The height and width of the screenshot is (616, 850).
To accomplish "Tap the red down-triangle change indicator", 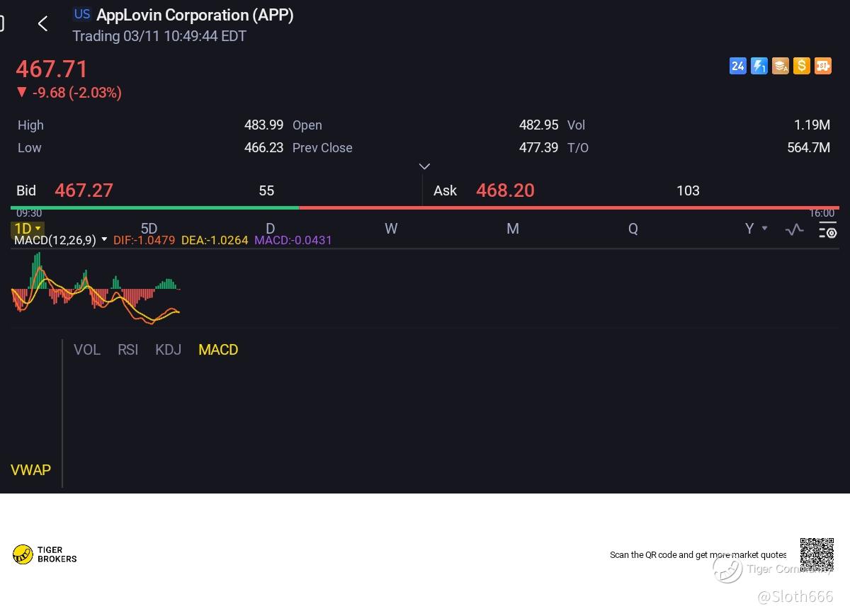I will point(21,92).
